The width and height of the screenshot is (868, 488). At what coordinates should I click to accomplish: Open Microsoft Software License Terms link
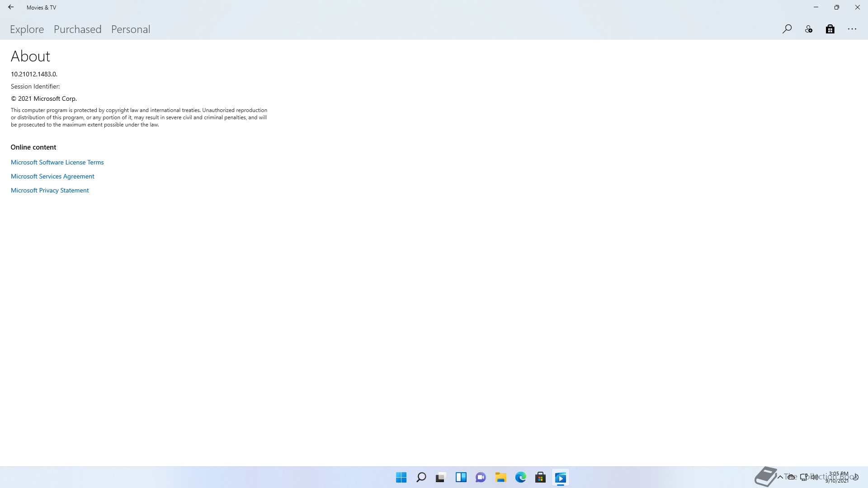[x=57, y=162]
